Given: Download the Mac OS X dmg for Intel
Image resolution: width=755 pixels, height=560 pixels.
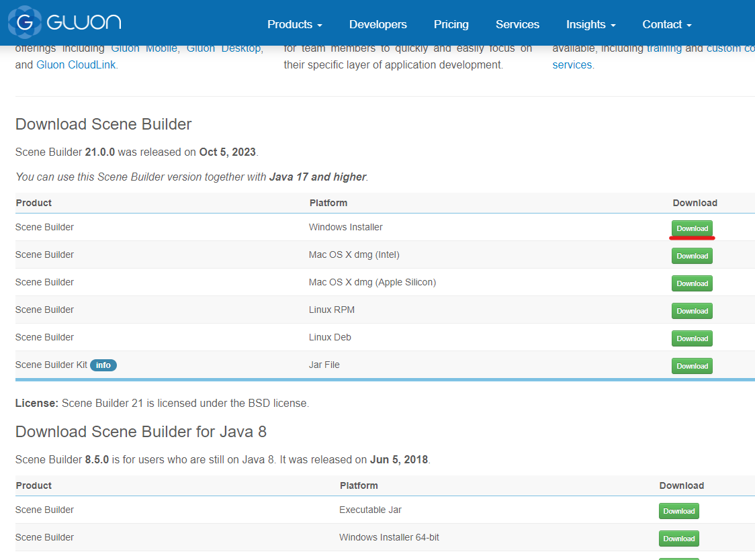Looking at the screenshot, I should click(x=692, y=256).
